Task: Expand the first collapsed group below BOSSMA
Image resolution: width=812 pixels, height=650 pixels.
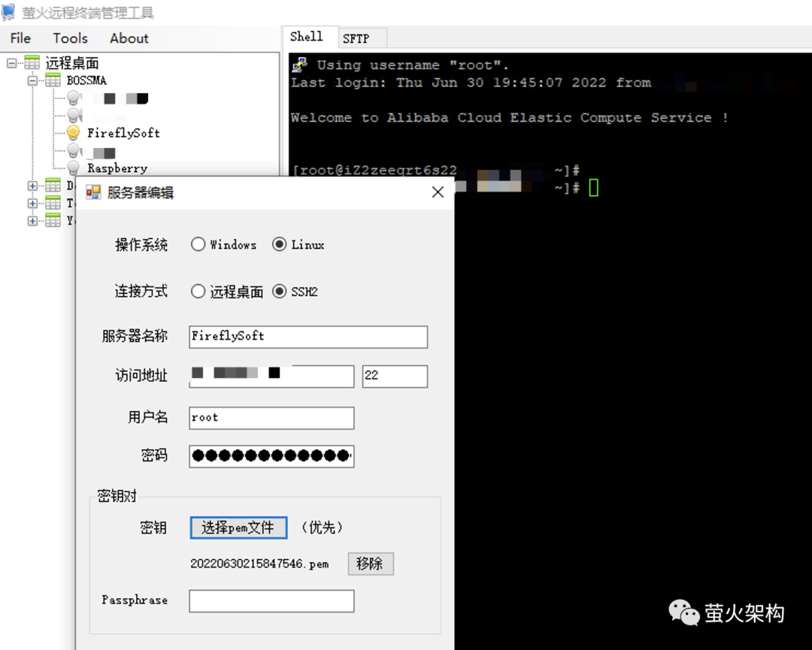Action: (32, 185)
